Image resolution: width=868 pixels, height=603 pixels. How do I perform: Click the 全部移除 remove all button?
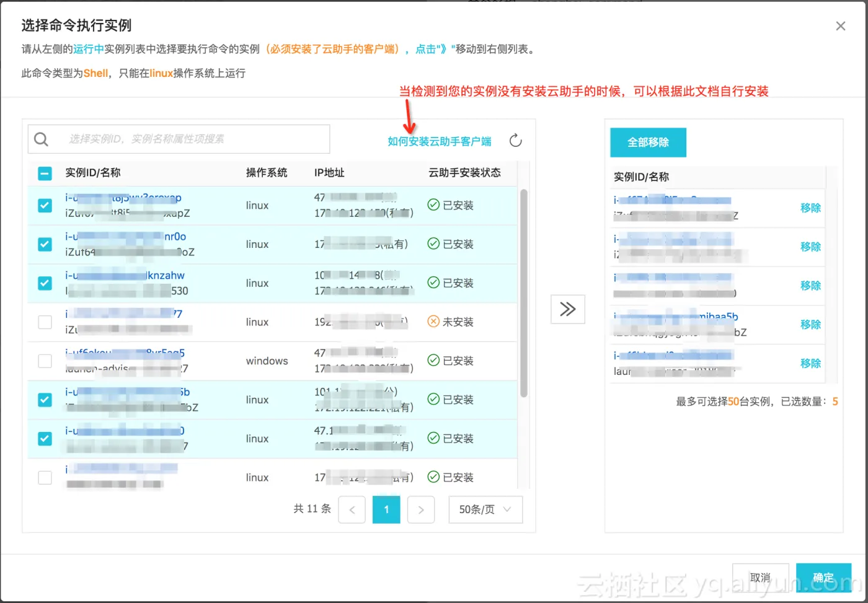(649, 143)
